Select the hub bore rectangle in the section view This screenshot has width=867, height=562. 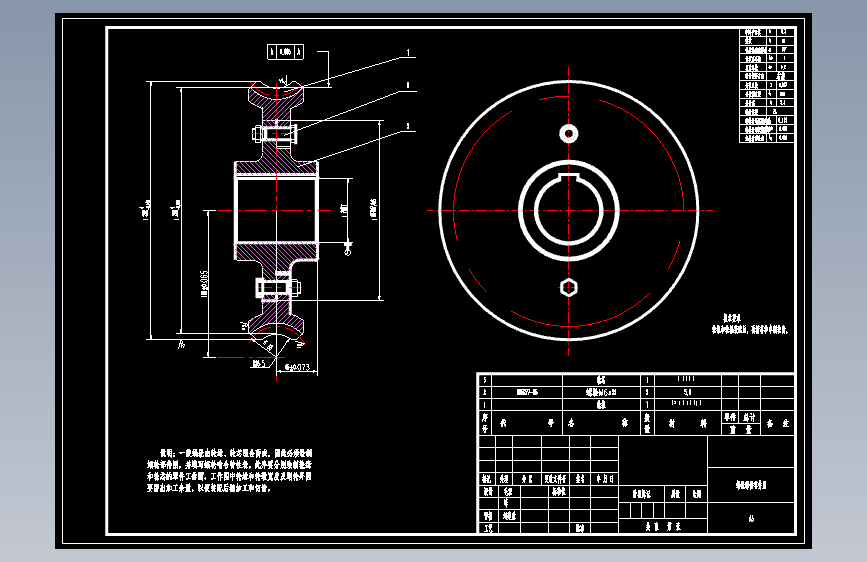coord(276,210)
